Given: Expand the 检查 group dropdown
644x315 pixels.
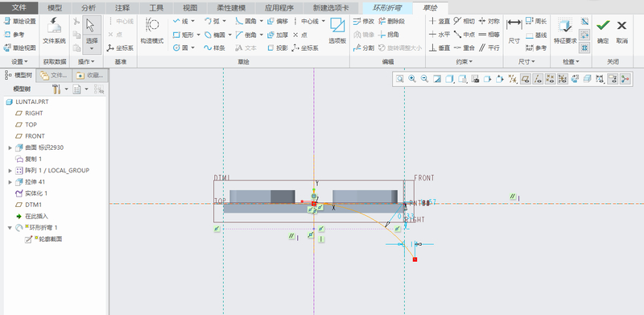Looking at the screenshot, I should [571, 62].
